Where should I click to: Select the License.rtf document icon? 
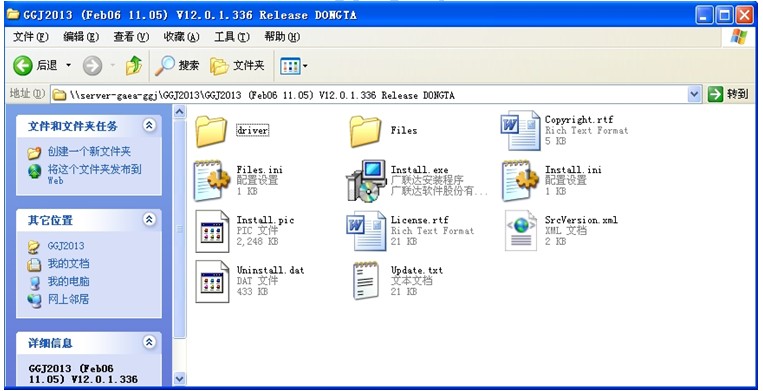tap(366, 231)
